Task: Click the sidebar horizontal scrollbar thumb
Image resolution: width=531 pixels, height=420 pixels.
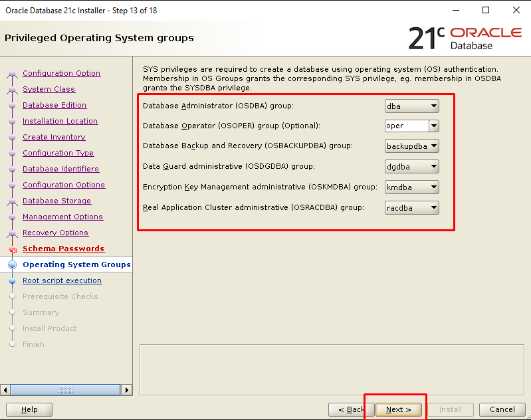Action: pyautogui.click(x=65, y=390)
